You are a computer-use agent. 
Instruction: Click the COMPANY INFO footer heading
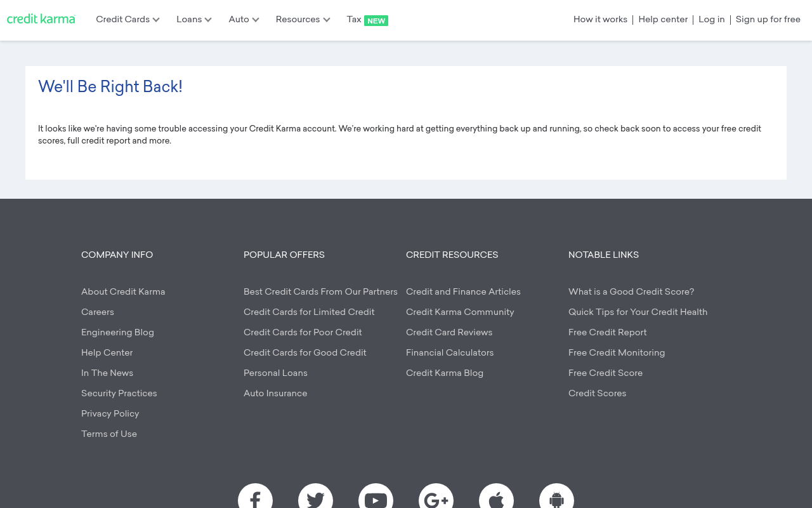coord(117,255)
